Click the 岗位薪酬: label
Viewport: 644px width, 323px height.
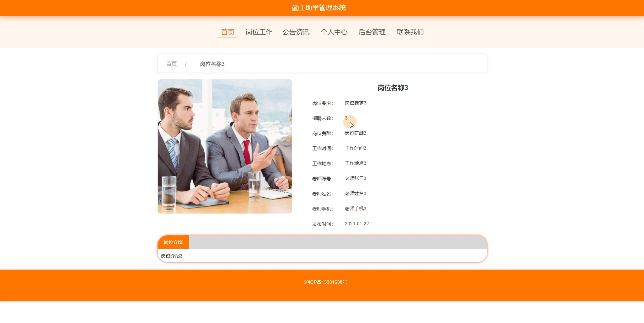tap(322, 133)
